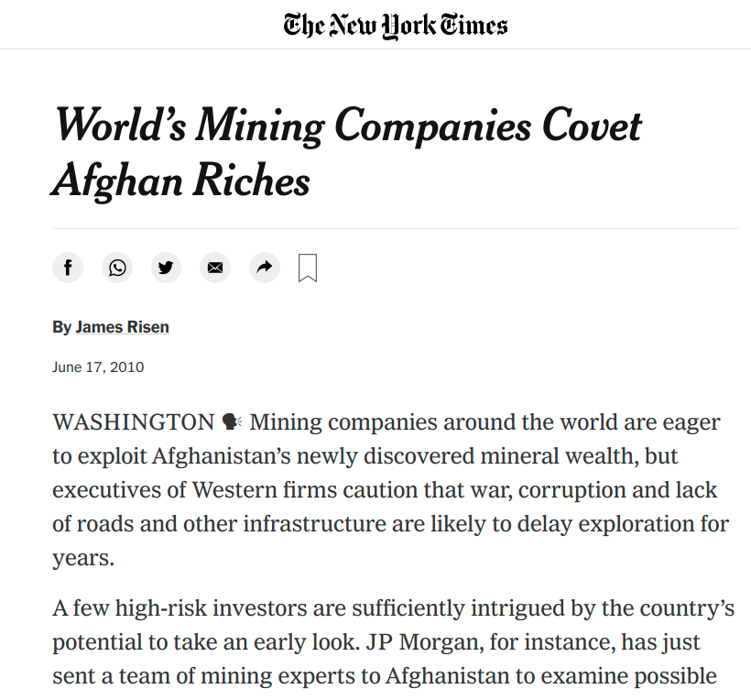Click The New York Times logo
Screen dimensions: 751x700
395,25
